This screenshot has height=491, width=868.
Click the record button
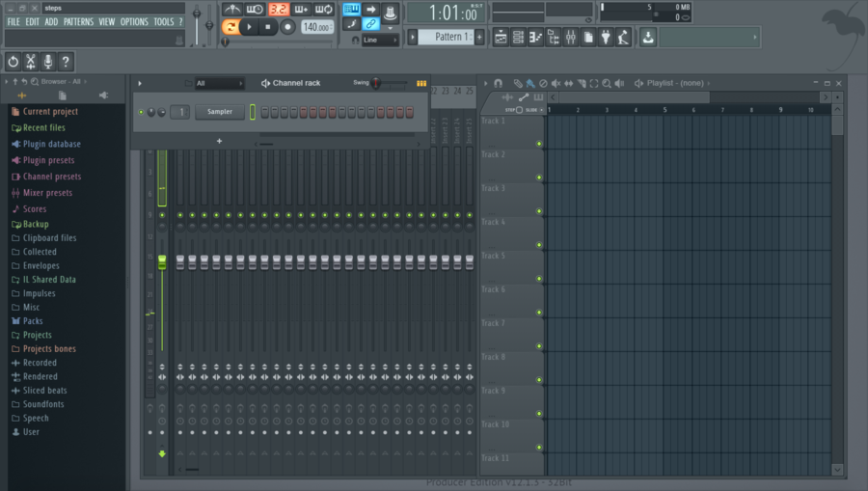(x=287, y=27)
